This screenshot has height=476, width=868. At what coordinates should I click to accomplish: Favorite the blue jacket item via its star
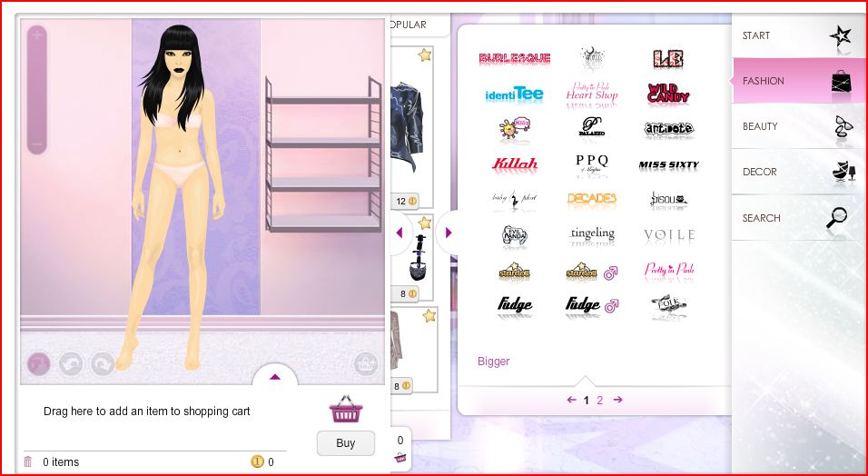pyautogui.click(x=425, y=55)
